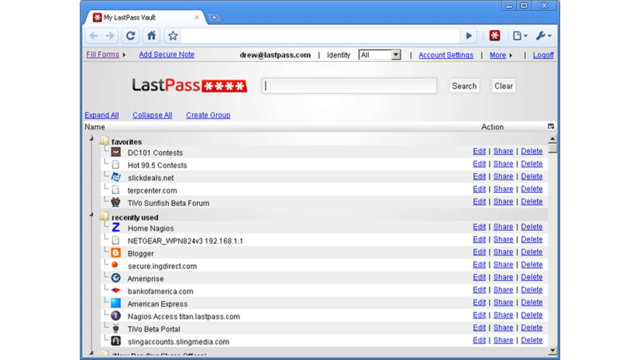
Task: Go to the home page icon
Action: 151,36
